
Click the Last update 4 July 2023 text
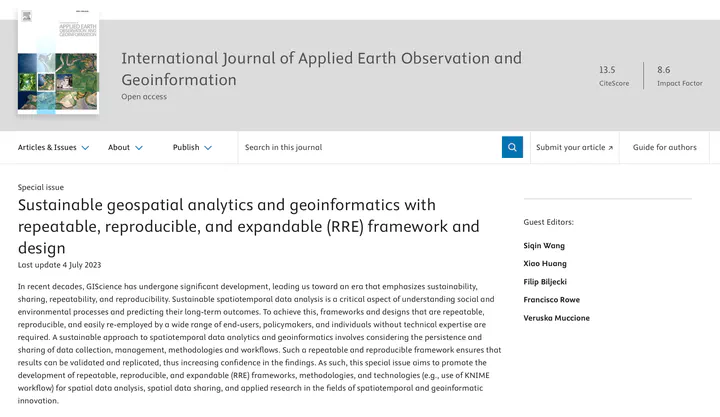(x=60, y=265)
